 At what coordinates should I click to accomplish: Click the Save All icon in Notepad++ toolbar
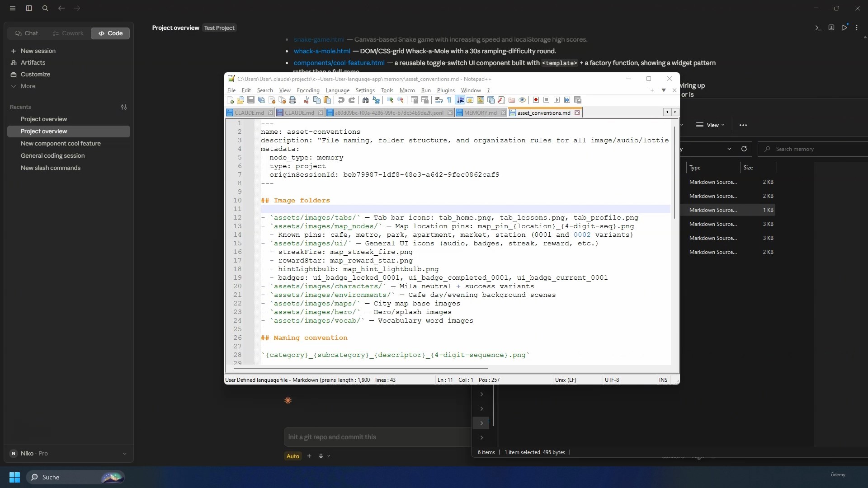coord(261,100)
